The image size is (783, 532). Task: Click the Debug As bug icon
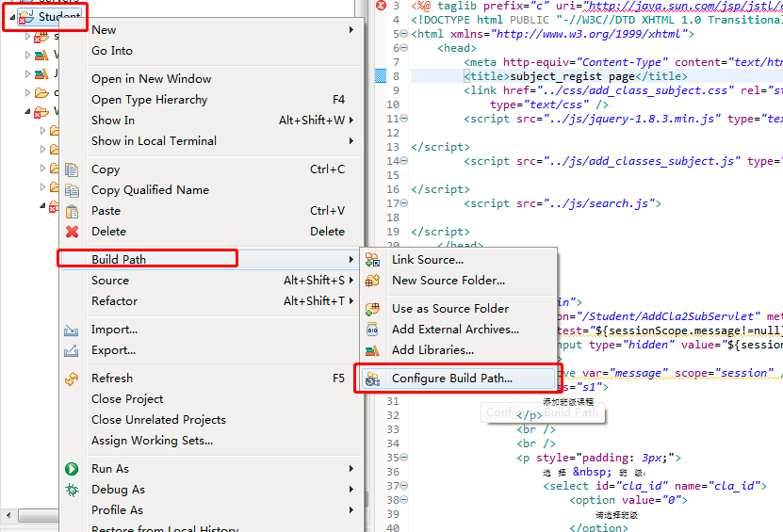pos(72,490)
